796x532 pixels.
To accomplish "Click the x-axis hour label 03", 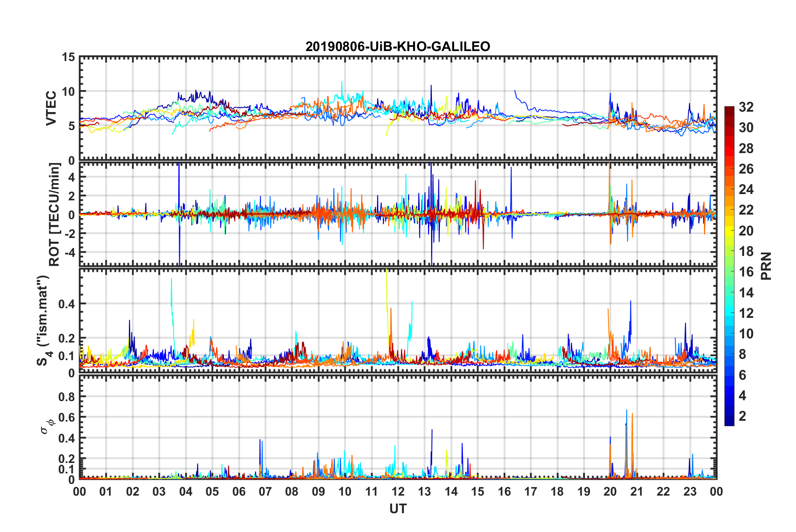I will [159, 491].
